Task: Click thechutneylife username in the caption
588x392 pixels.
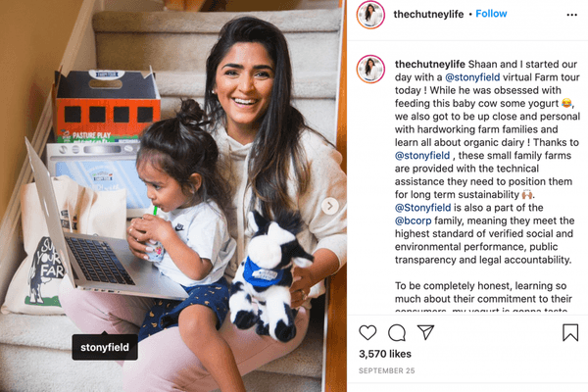Action: click(x=430, y=64)
